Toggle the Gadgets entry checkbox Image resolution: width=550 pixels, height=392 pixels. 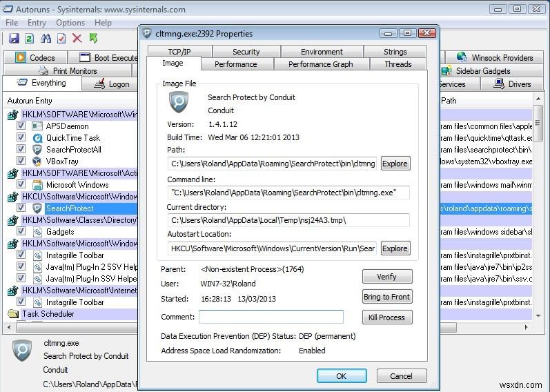(x=21, y=231)
